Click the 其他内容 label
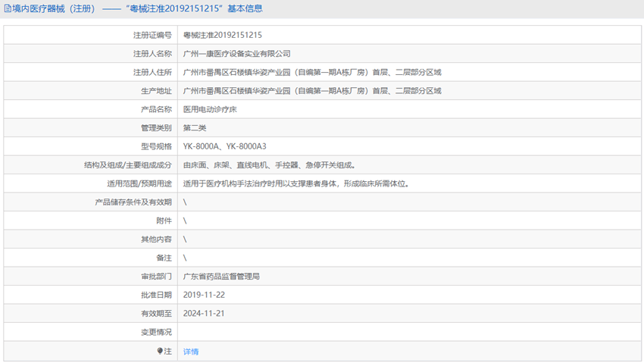The image size is (644, 363). click(156, 239)
